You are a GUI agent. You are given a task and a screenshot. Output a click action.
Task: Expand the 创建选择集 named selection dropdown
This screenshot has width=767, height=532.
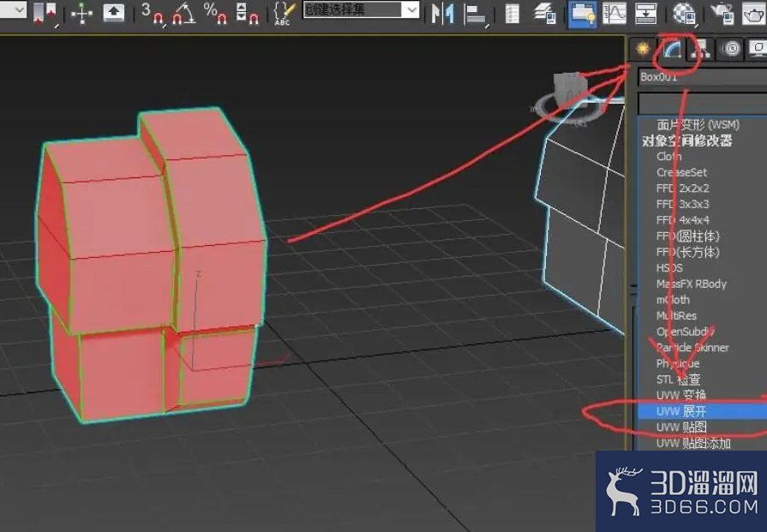point(412,9)
